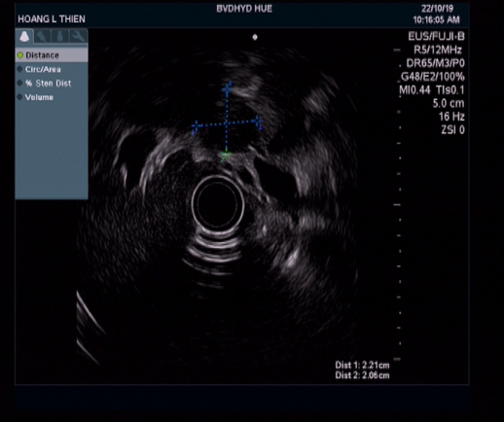Click the caliper lines intersection point
Viewport: 504px width, 422px height.
click(227, 123)
